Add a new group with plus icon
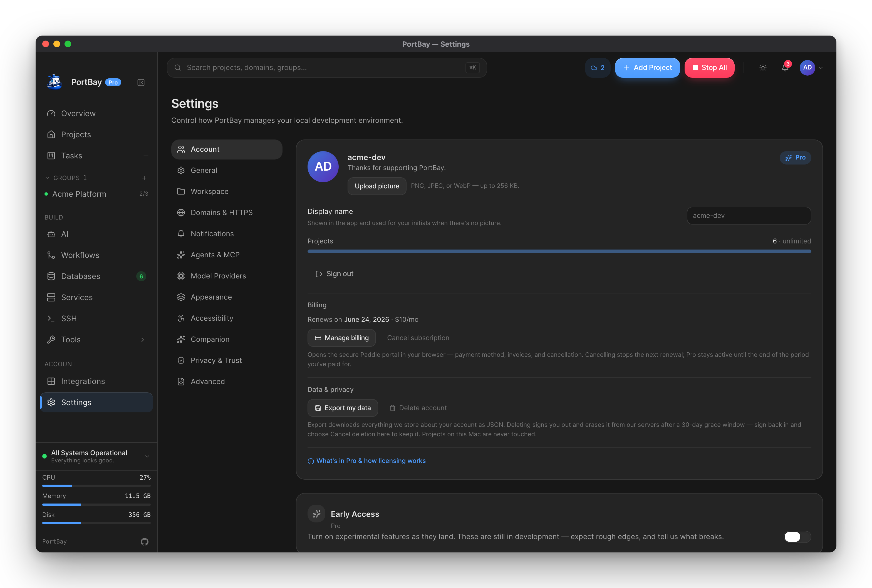The image size is (872, 588). (145, 178)
